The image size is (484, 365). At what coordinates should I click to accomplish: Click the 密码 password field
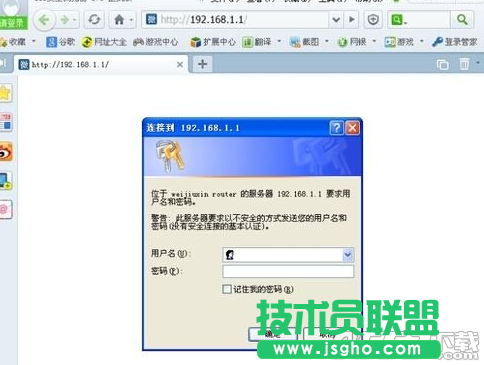pos(288,271)
